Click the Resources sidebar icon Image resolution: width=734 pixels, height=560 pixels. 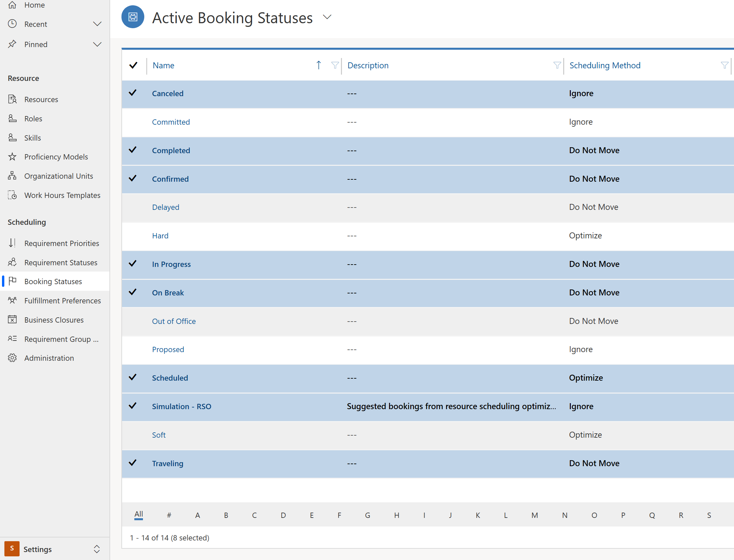[13, 99]
